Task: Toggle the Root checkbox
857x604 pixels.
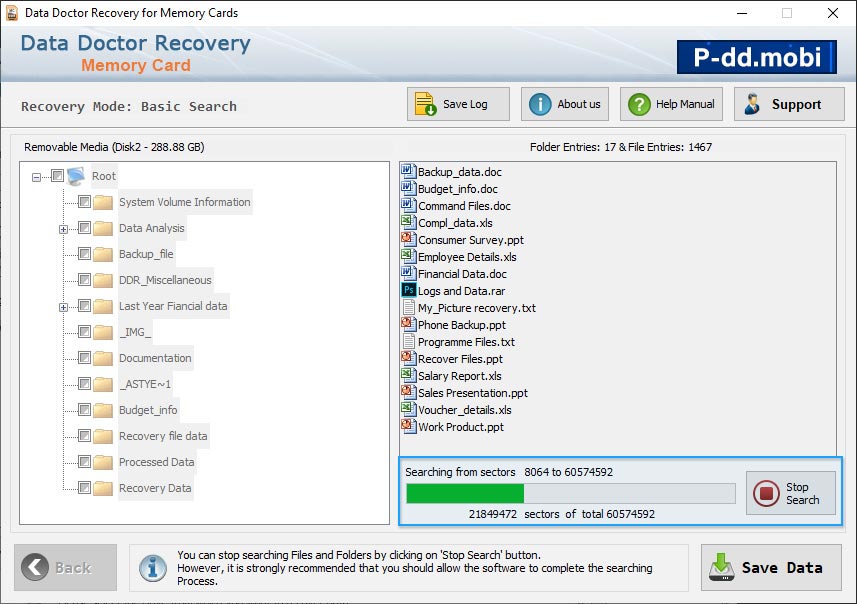Action: (57, 175)
